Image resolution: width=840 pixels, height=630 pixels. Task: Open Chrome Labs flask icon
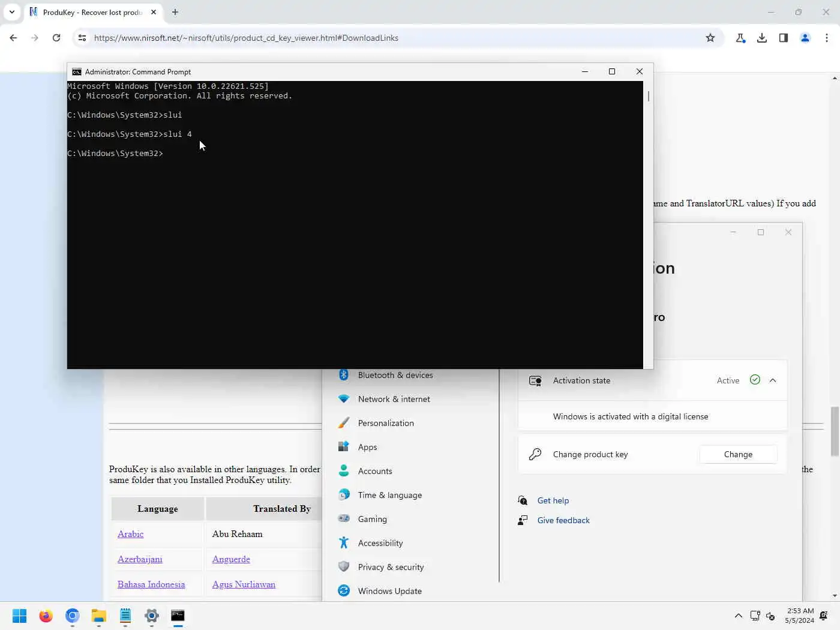740,38
